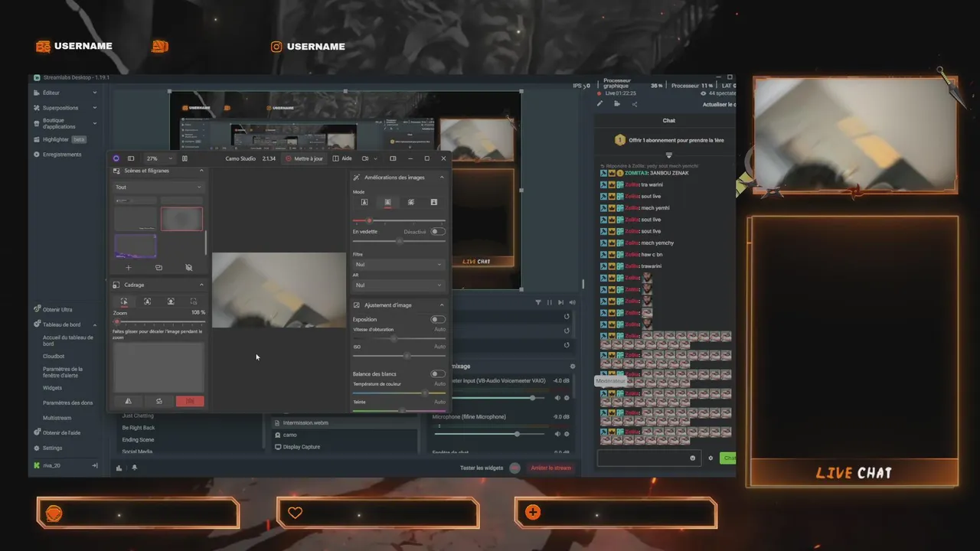Open the Filtre Nul dropdown
980x551 pixels.
(399, 264)
